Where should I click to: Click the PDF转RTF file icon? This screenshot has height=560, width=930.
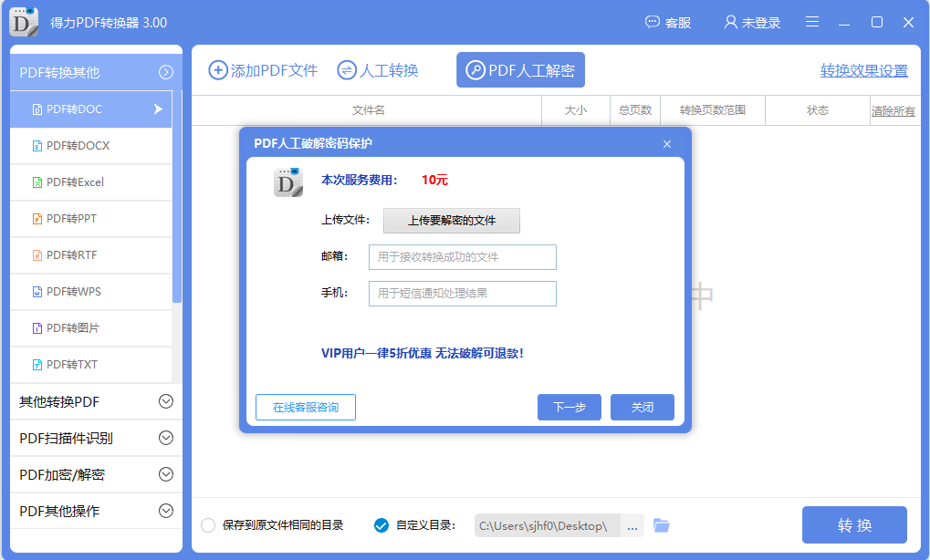[x=37, y=255]
